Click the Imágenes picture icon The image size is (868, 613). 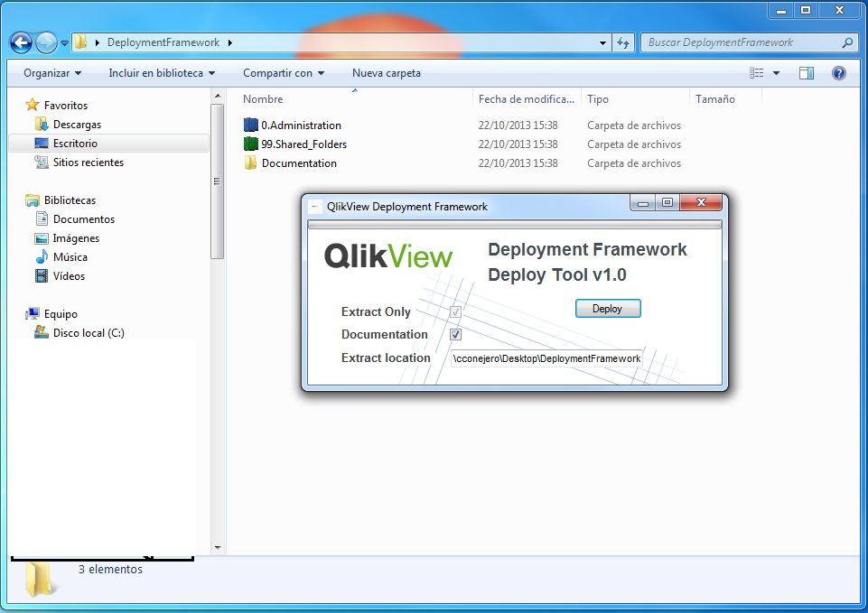[x=42, y=238]
